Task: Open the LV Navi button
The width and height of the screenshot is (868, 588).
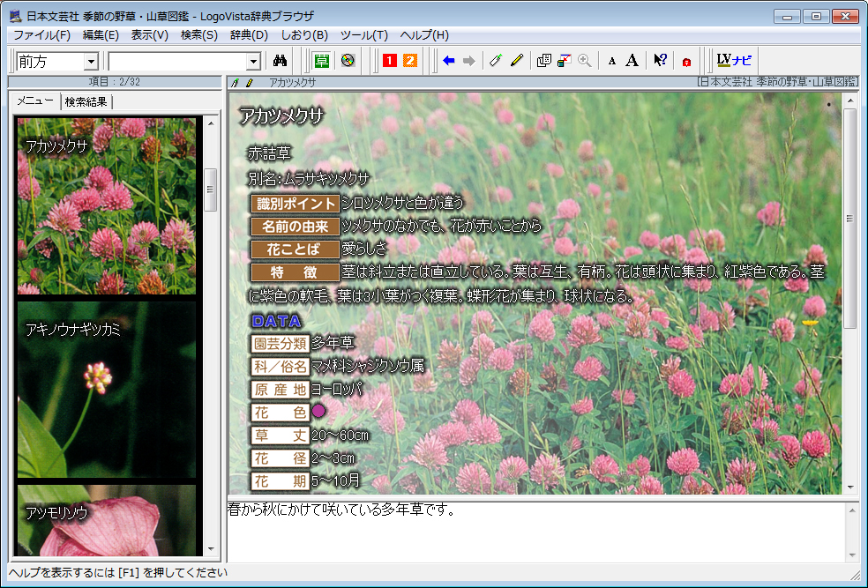Action: [734, 61]
